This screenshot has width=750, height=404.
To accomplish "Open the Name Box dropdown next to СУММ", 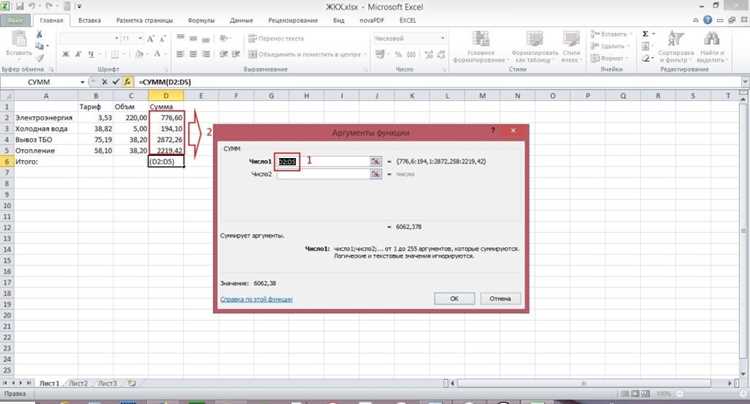I will click(x=82, y=82).
